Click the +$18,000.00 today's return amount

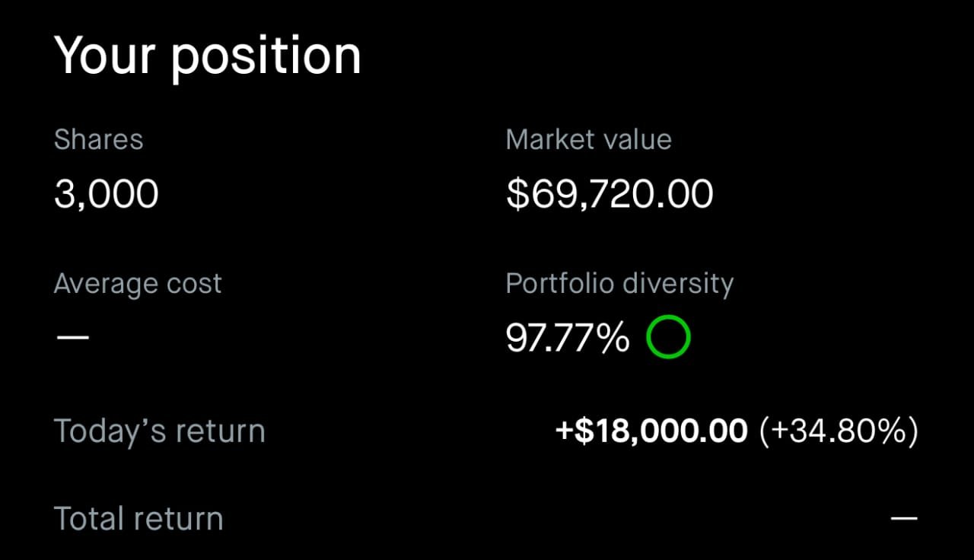click(x=651, y=431)
